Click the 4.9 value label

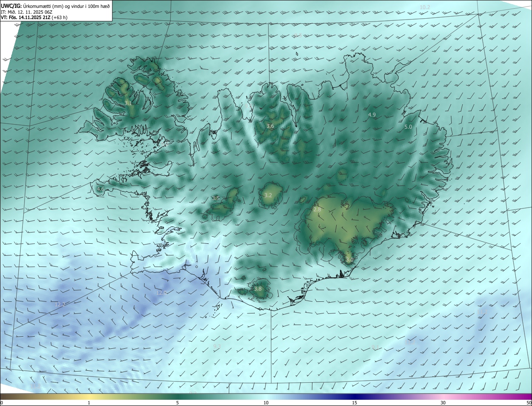click(372, 115)
